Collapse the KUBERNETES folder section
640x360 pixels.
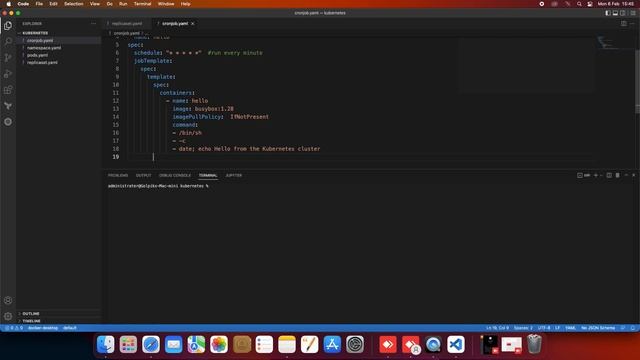(x=35, y=33)
